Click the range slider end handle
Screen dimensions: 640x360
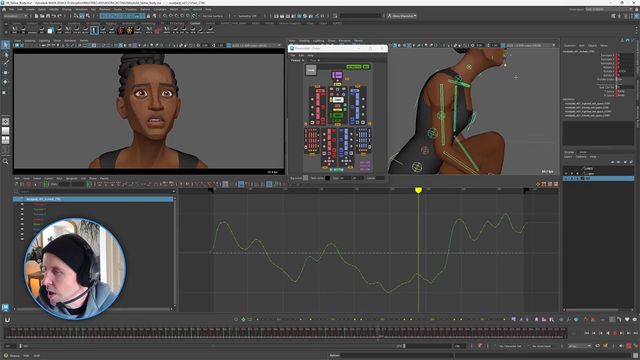click(404, 346)
